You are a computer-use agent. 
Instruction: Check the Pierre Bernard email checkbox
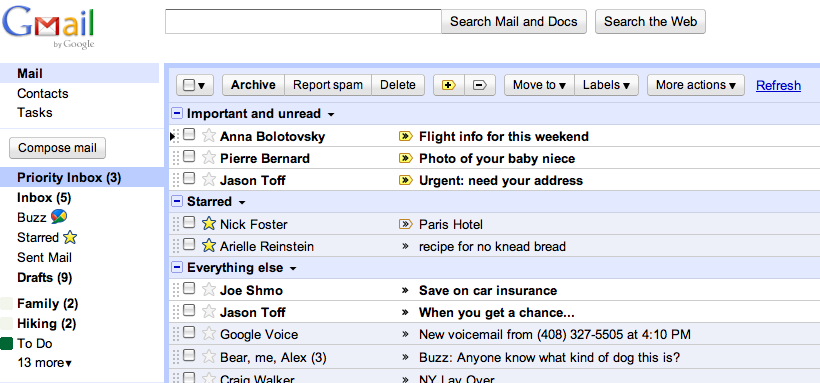point(189,156)
